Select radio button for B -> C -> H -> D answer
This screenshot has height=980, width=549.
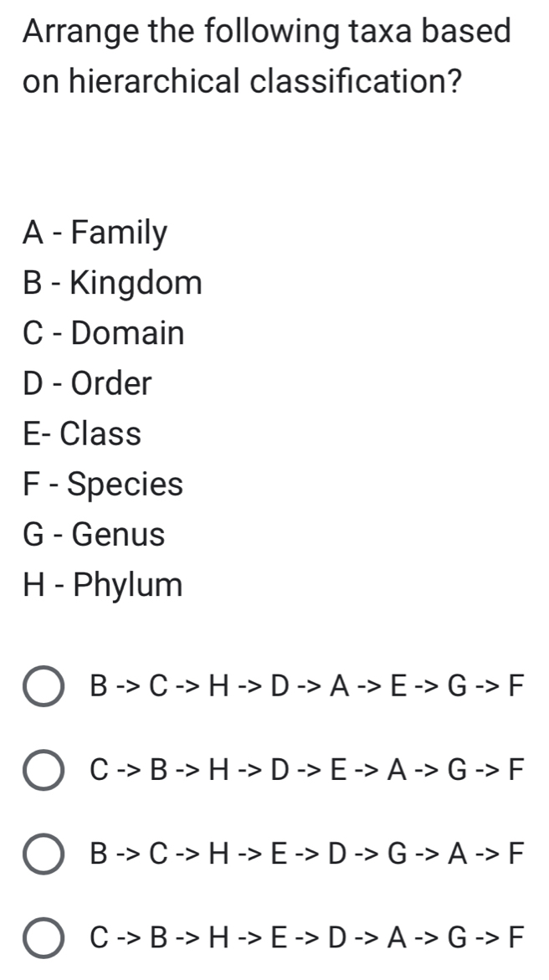click(45, 687)
